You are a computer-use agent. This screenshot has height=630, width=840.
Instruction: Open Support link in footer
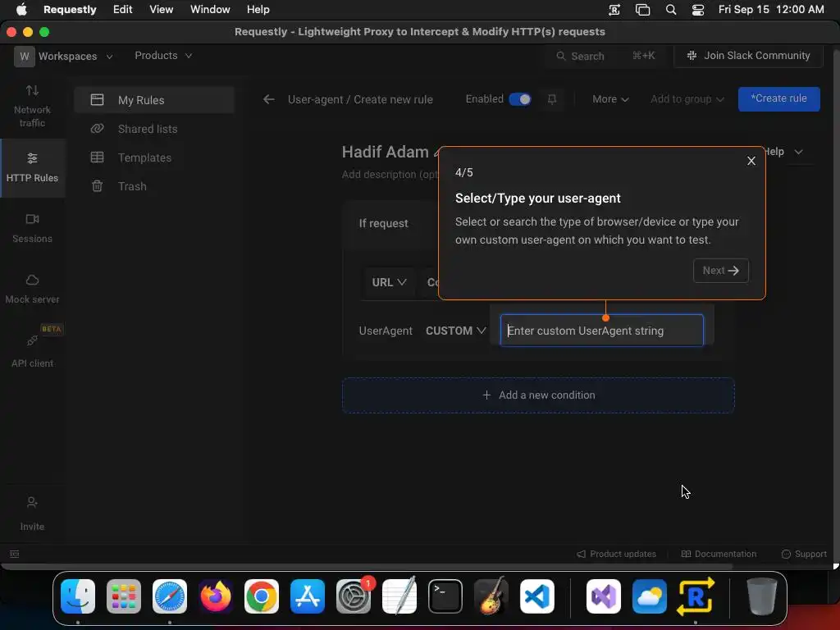pyautogui.click(x=804, y=554)
